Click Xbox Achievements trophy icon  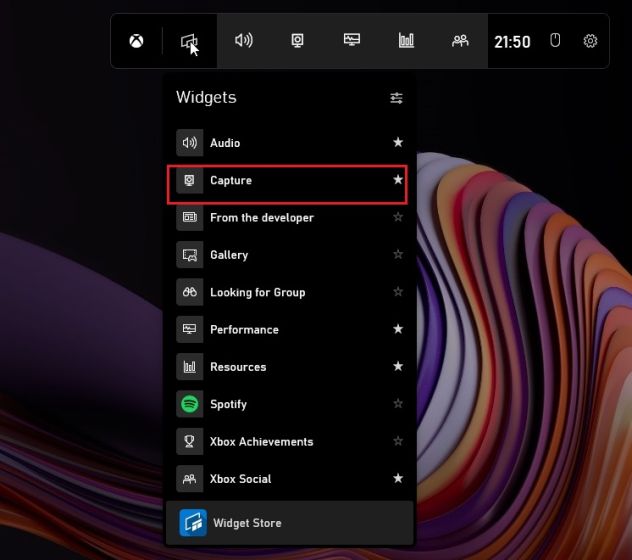(189, 441)
